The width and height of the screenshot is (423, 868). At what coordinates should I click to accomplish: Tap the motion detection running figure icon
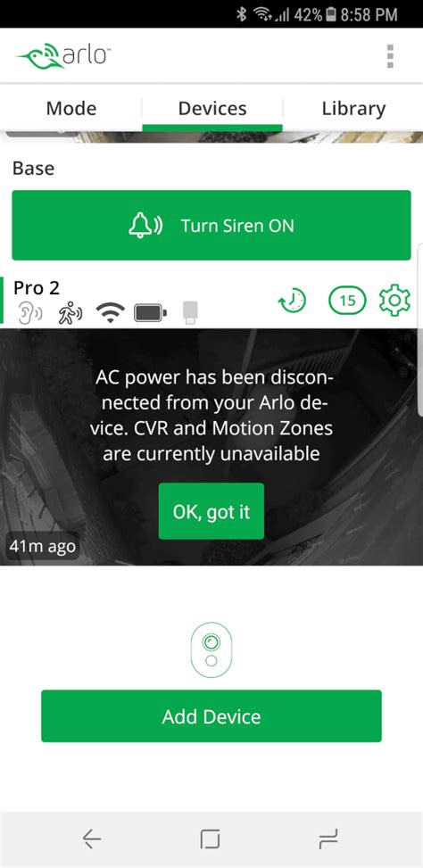coord(70,313)
